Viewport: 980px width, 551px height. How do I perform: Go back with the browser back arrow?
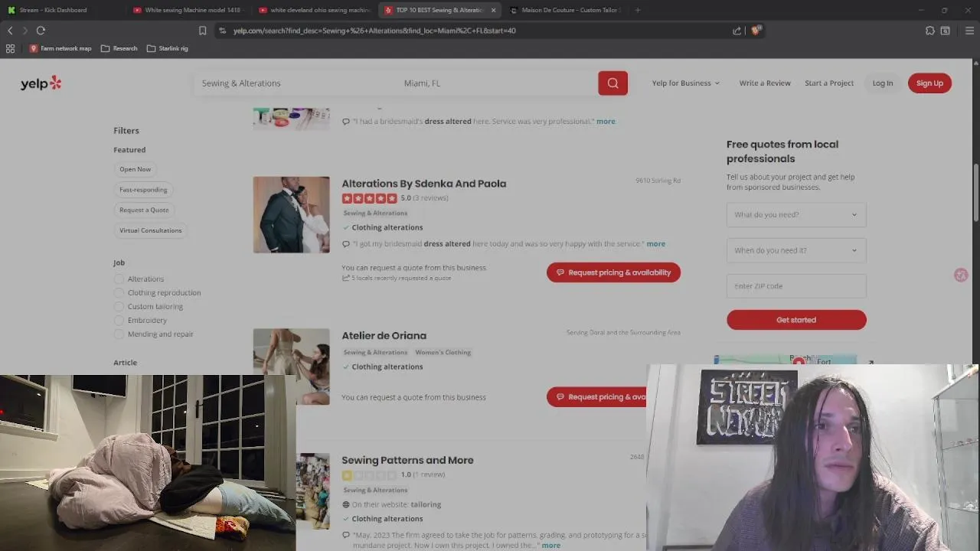click(x=10, y=31)
